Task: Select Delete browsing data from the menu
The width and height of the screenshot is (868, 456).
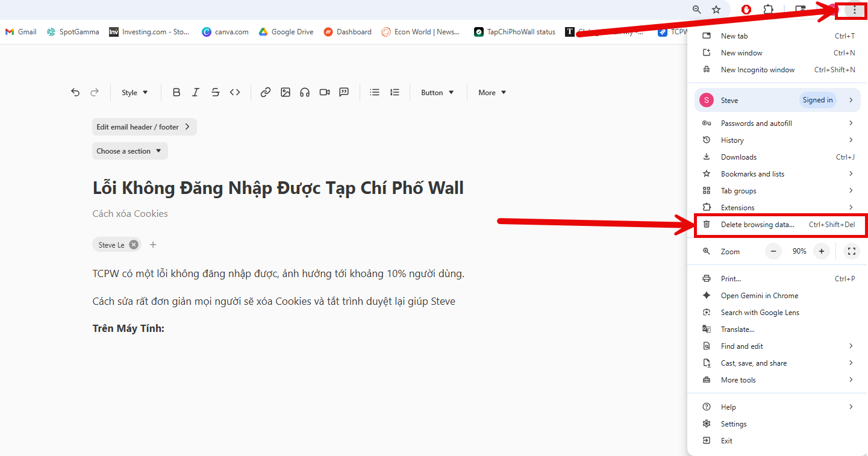Action: (x=757, y=225)
